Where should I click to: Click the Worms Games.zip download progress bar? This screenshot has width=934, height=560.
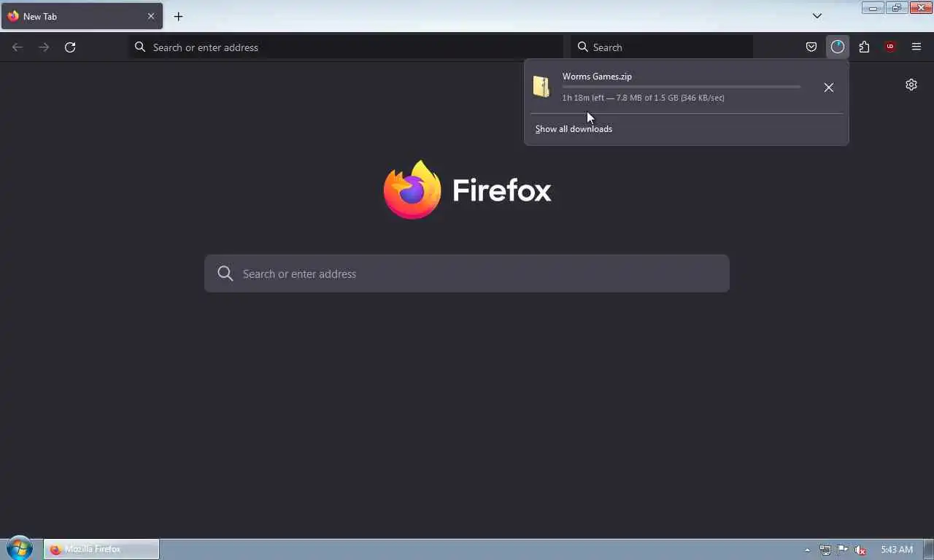point(682,87)
